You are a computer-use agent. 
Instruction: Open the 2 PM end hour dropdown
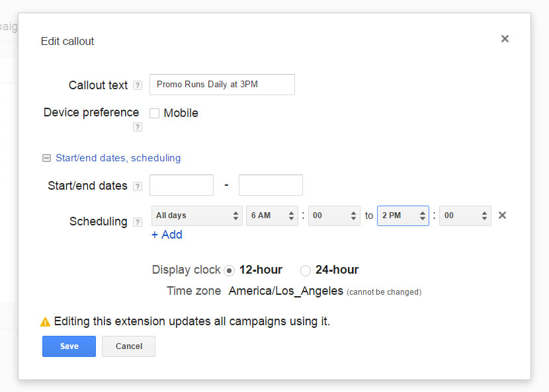coord(403,216)
